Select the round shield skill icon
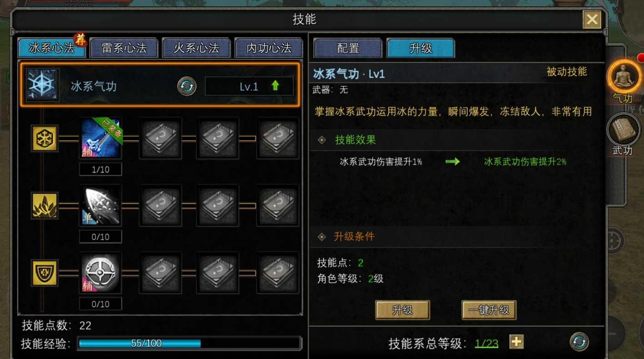This screenshot has height=359, width=644. coord(101,273)
